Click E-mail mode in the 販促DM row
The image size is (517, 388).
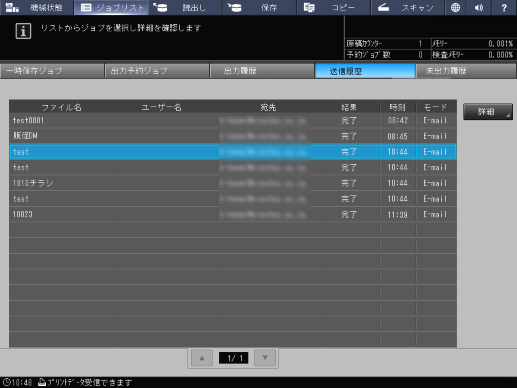[435, 136]
